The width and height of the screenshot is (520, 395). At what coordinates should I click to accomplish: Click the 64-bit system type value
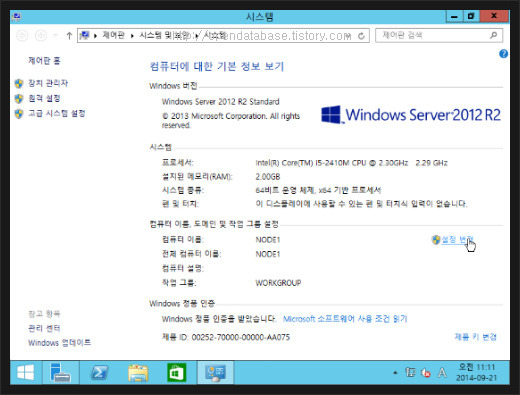(x=318, y=190)
